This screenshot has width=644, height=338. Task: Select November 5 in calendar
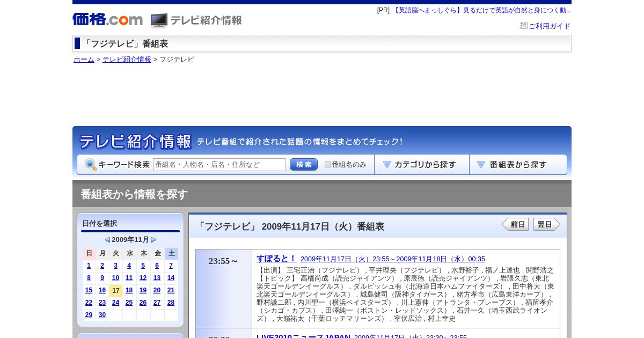point(143,266)
